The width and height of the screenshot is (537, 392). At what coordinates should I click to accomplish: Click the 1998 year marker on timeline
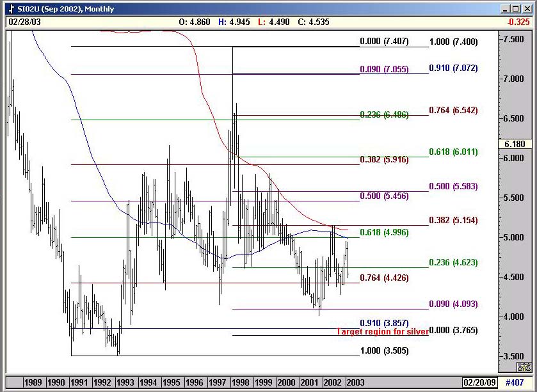[x=240, y=382]
